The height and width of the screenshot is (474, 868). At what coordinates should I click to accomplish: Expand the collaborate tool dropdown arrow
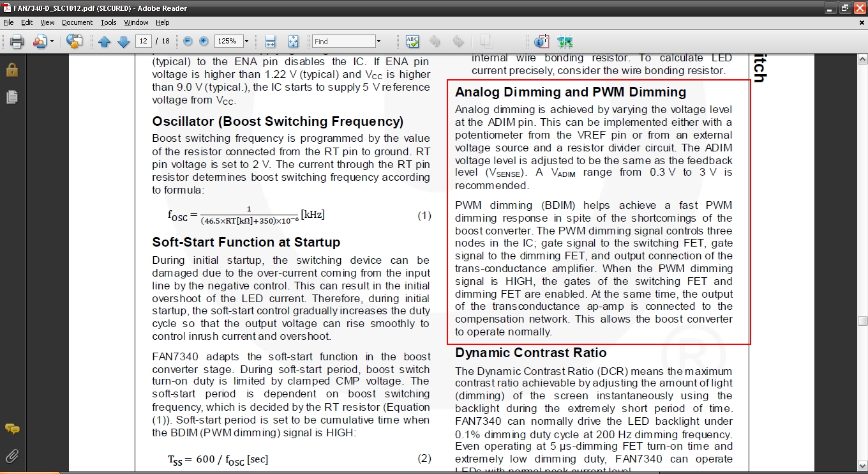(x=52, y=42)
